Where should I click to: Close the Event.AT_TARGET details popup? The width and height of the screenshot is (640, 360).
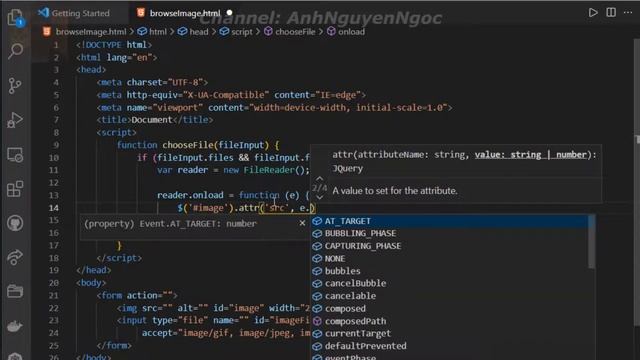[x=302, y=223]
